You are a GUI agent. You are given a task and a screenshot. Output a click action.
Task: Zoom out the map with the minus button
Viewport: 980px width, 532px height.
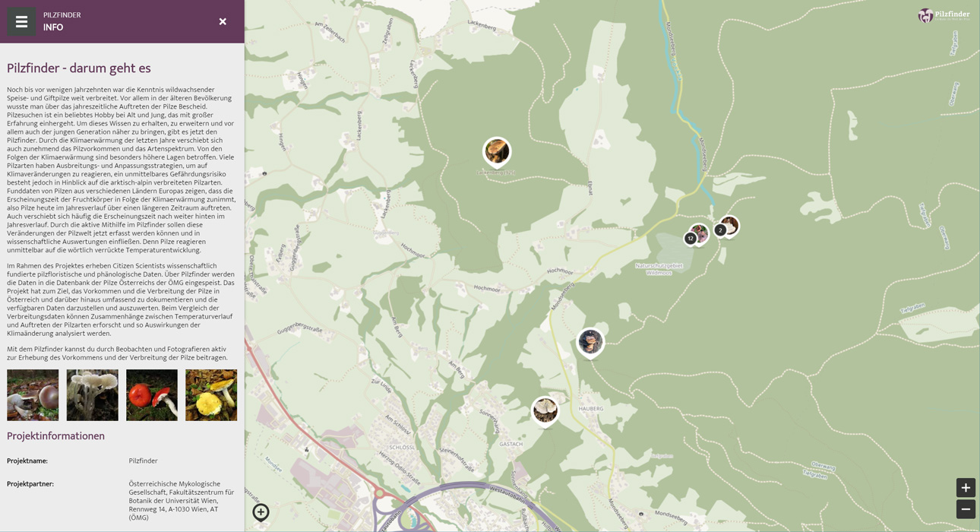coord(966,509)
